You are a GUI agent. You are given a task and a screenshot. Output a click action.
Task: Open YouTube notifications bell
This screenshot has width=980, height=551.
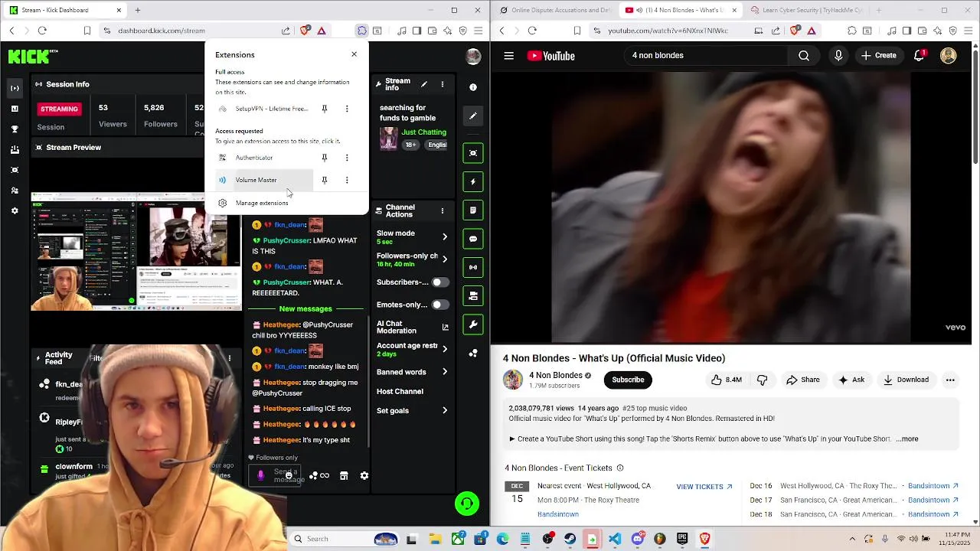[x=920, y=55]
